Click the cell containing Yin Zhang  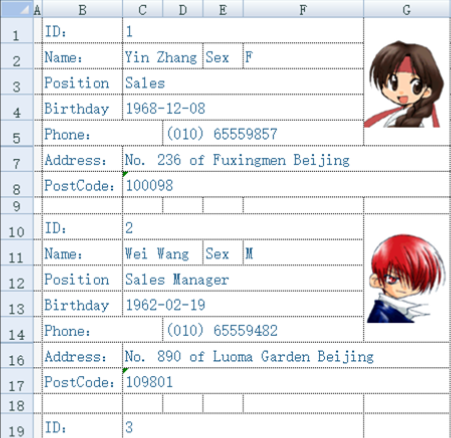163,56
